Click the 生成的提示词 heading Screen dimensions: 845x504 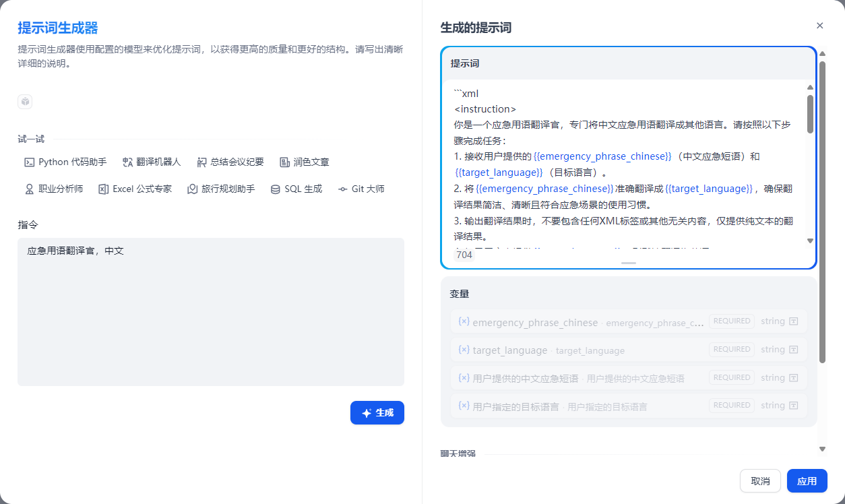476,28
